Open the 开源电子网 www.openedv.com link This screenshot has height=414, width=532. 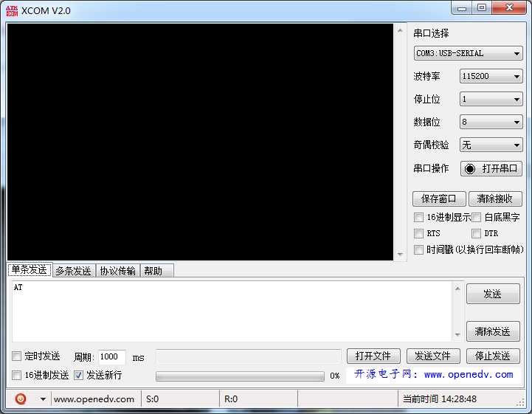click(x=433, y=375)
